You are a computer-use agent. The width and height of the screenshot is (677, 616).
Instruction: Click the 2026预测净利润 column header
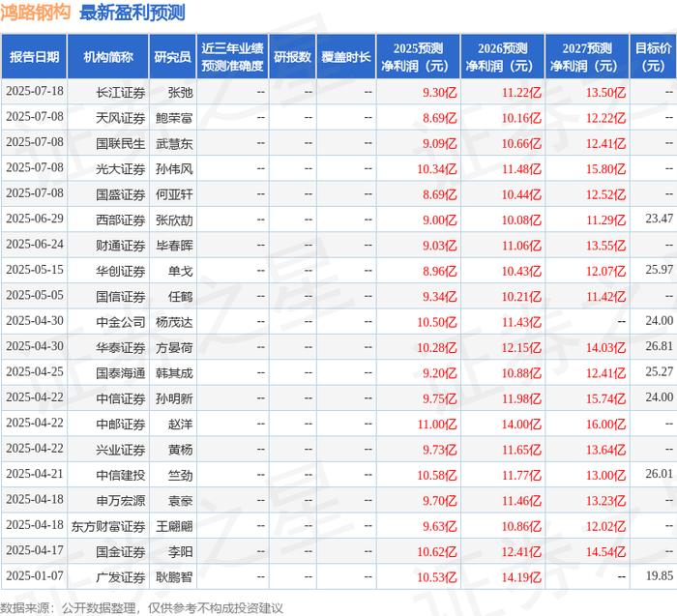(502, 56)
